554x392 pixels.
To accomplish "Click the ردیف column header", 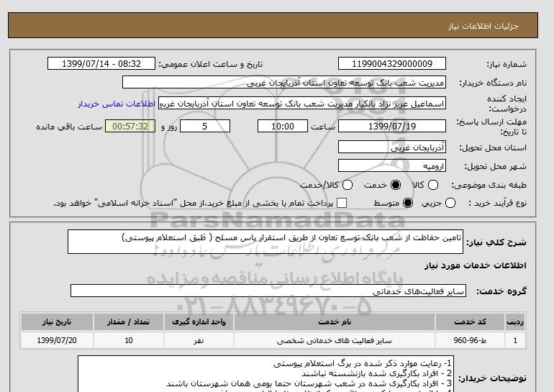I will [515, 322].
